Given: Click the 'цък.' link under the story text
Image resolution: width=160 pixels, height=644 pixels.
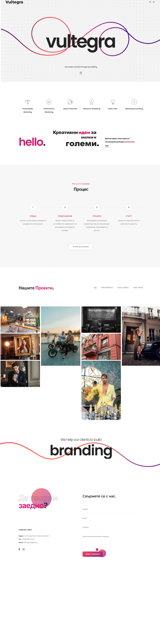Looking at the screenshot, I should pos(107,146).
